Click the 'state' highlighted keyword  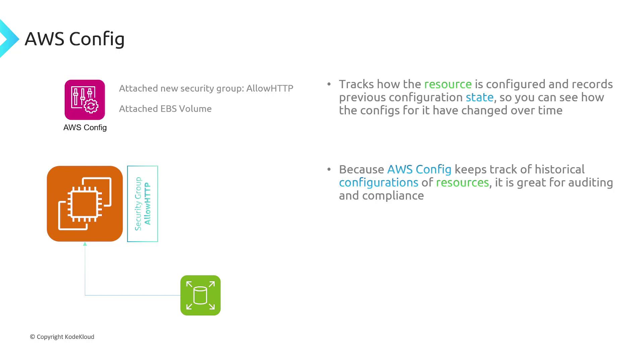coord(479,97)
